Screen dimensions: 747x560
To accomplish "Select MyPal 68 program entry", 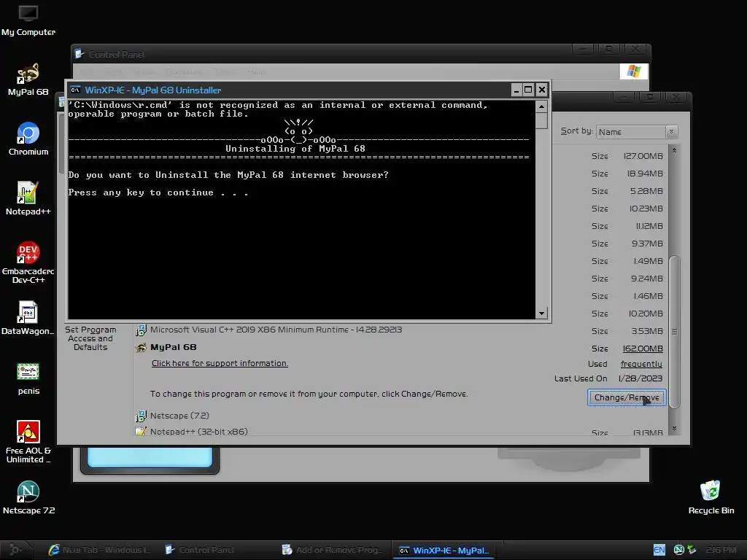I will click(174, 347).
